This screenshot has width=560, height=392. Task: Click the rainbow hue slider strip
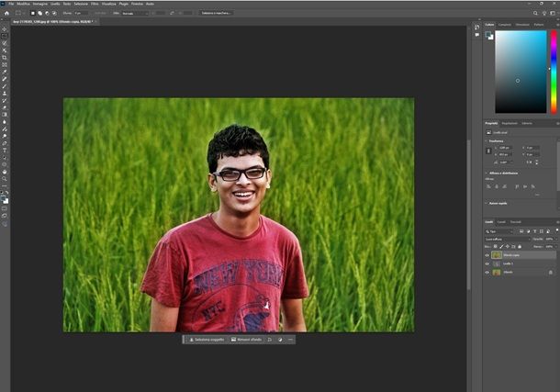click(553, 72)
